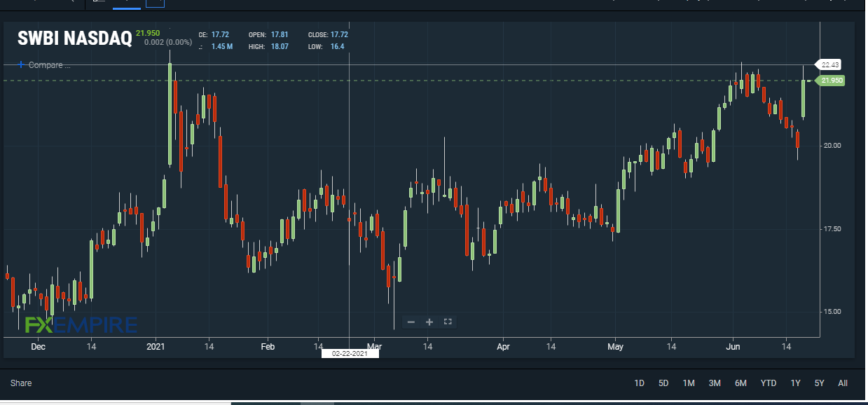
Task: Click the Dec label on the time axis
Action: (x=39, y=346)
